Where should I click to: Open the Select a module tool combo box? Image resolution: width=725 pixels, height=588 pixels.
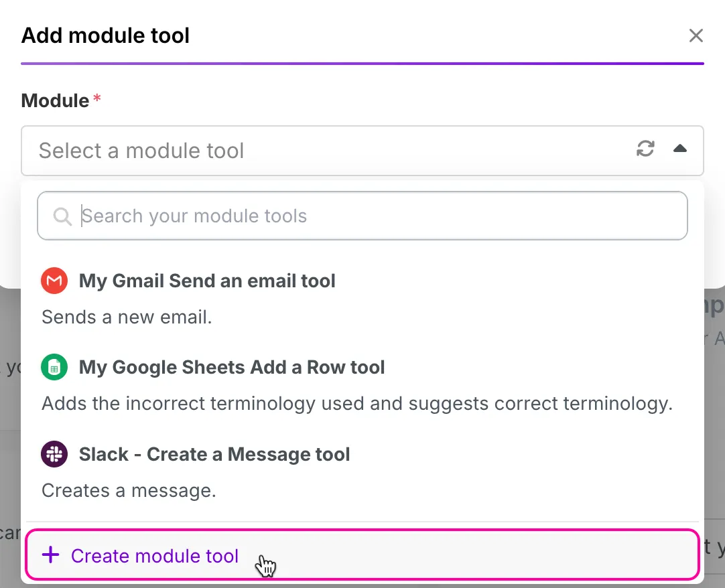click(x=362, y=151)
